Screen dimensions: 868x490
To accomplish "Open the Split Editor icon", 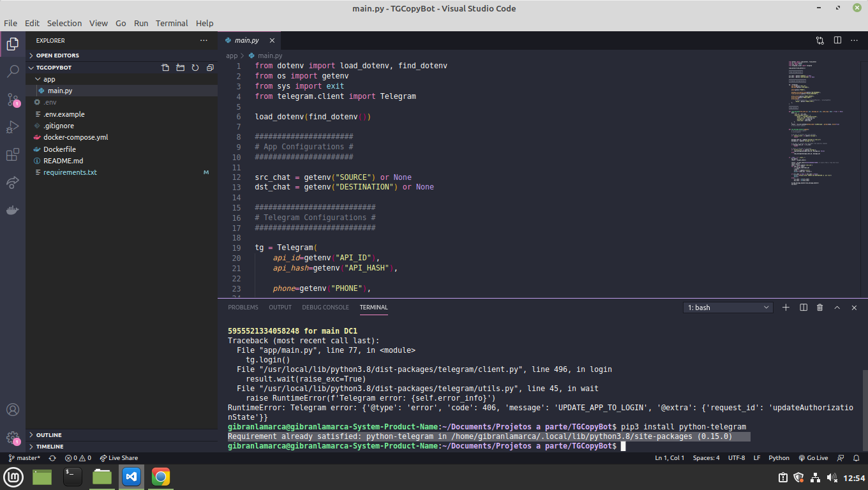I will 837,40.
